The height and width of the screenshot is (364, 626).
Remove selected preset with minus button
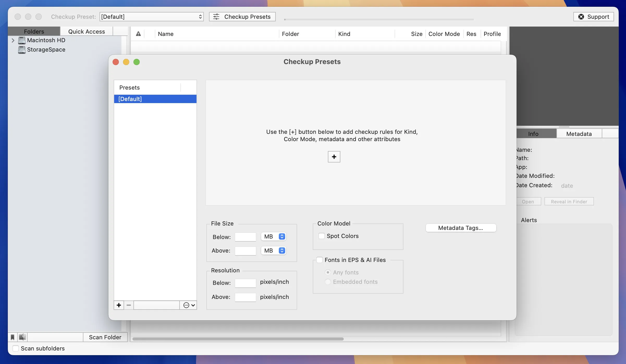[x=129, y=305]
